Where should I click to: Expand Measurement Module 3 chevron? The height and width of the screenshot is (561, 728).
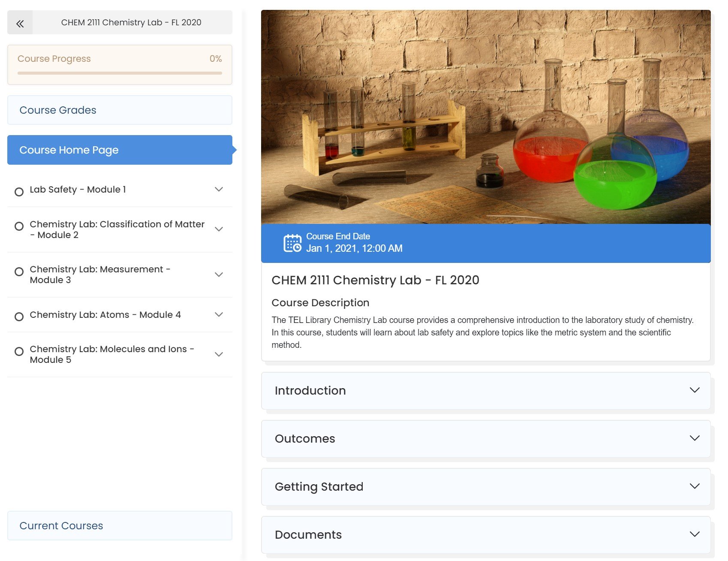point(219,274)
